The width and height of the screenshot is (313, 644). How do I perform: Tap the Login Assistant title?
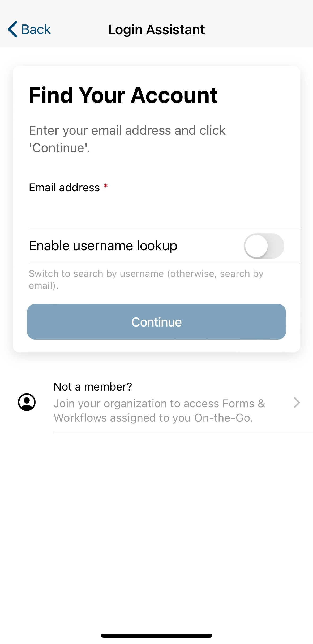point(156,29)
